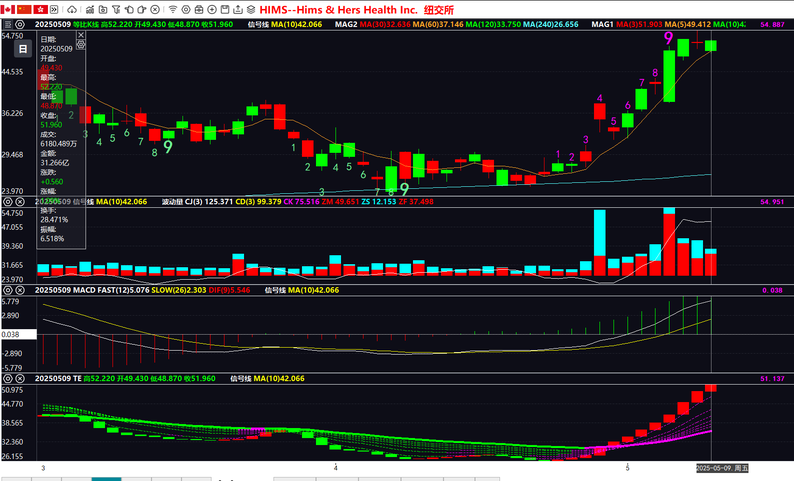This screenshot has height=481, width=794.
Task: Click SLOW(26)2.303 MACD label
Action: [x=179, y=290]
